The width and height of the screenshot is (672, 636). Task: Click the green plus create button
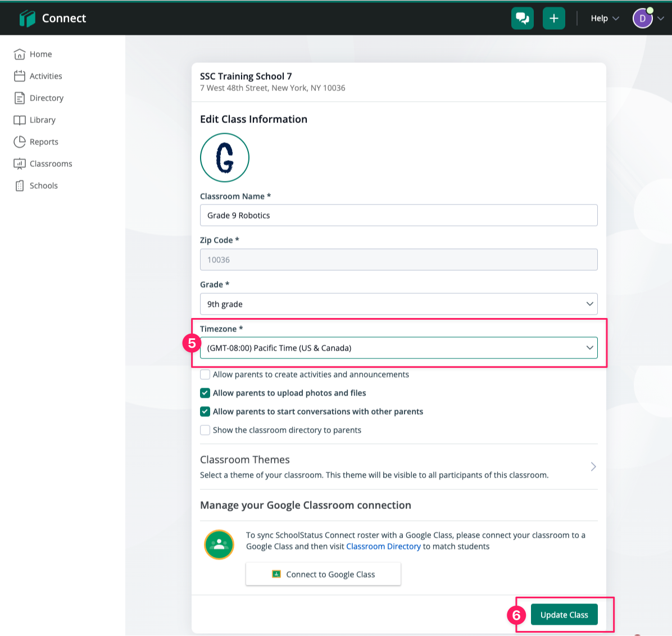(553, 18)
